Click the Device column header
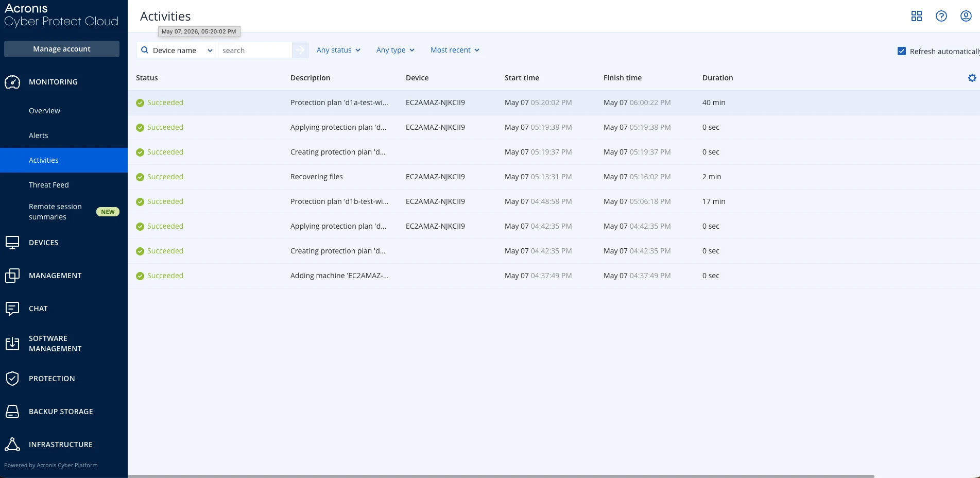The image size is (980, 478). coord(417,78)
